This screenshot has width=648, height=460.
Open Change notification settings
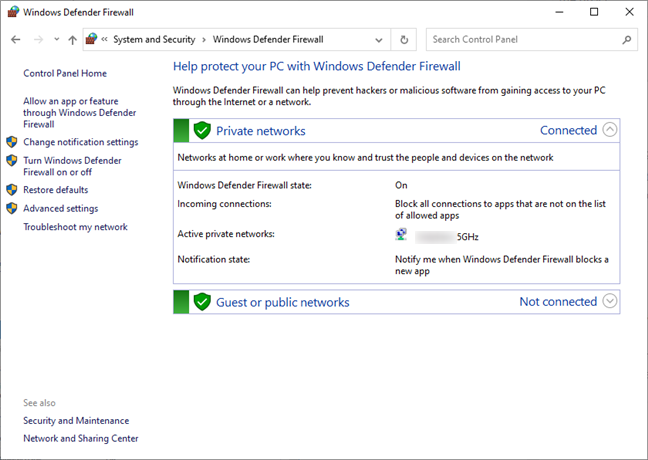point(81,142)
